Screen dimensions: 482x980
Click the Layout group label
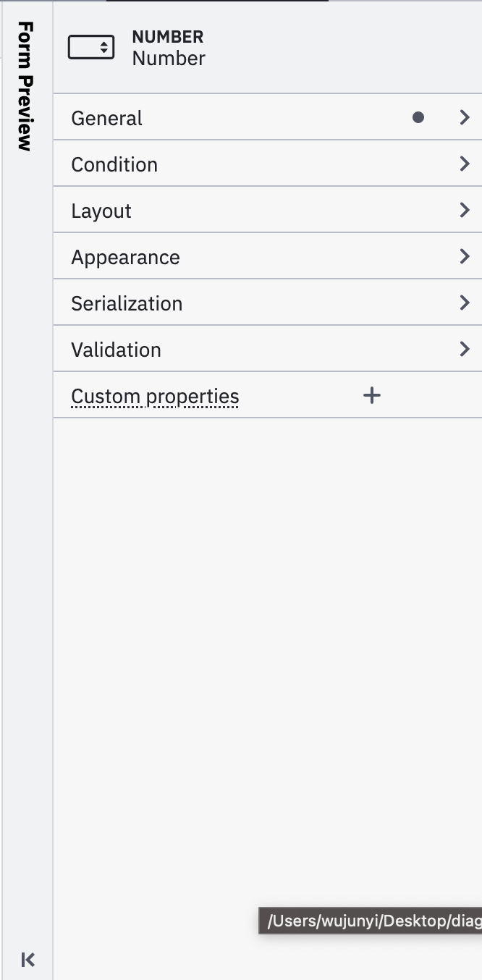pyautogui.click(x=101, y=211)
